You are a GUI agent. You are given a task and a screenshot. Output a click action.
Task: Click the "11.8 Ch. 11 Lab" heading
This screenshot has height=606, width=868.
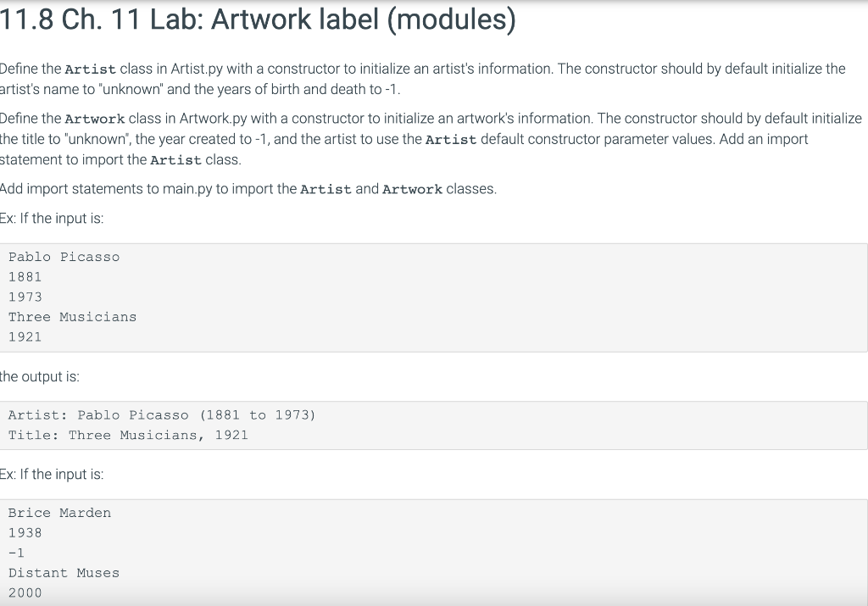(x=258, y=20)
